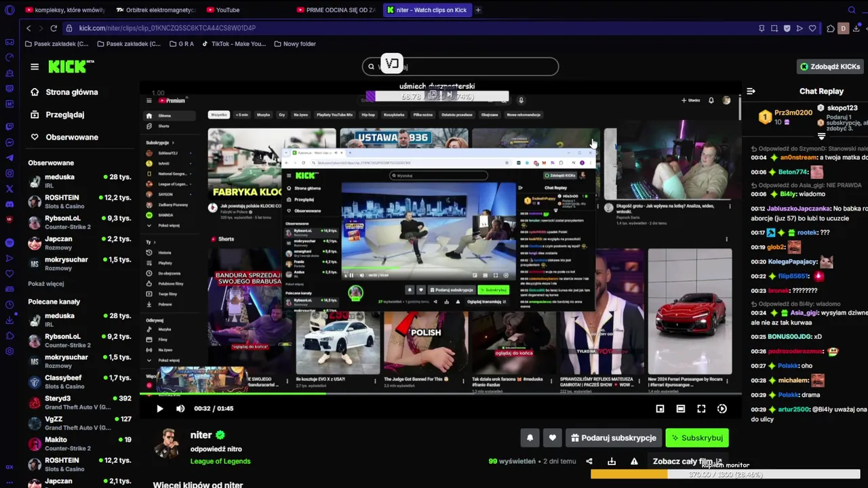Open the Discord icon in the browser sidebar
The image size is (868, 488).
pos(9,205)
